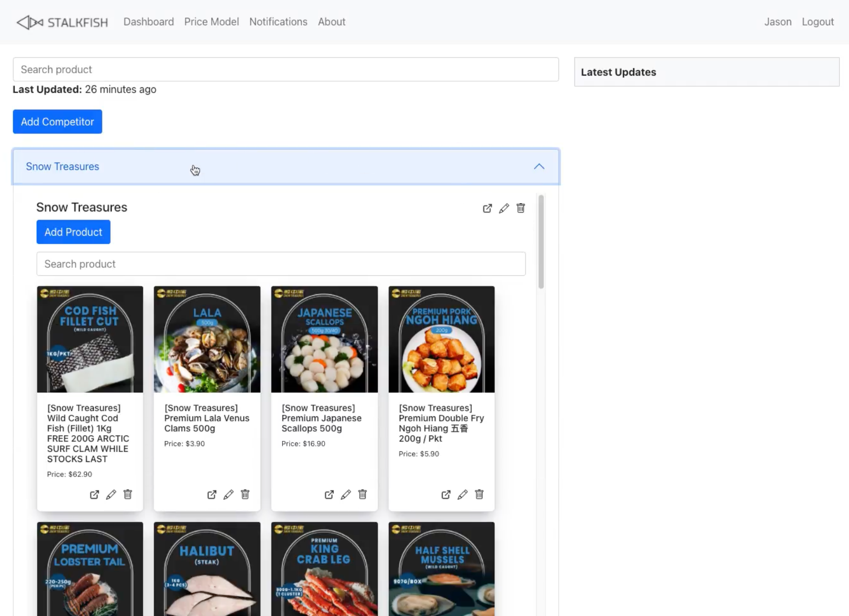Viewport: 849px width, 616px height.
Task: Click 'Last Updated: 26 minutes ago' text
Action: pyautogui.click(x=85, y=90)
